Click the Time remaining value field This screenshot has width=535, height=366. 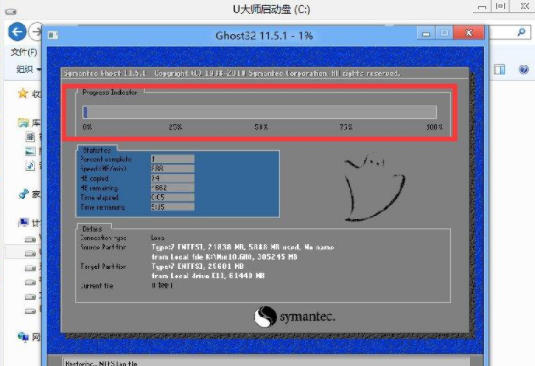point(173,207)
